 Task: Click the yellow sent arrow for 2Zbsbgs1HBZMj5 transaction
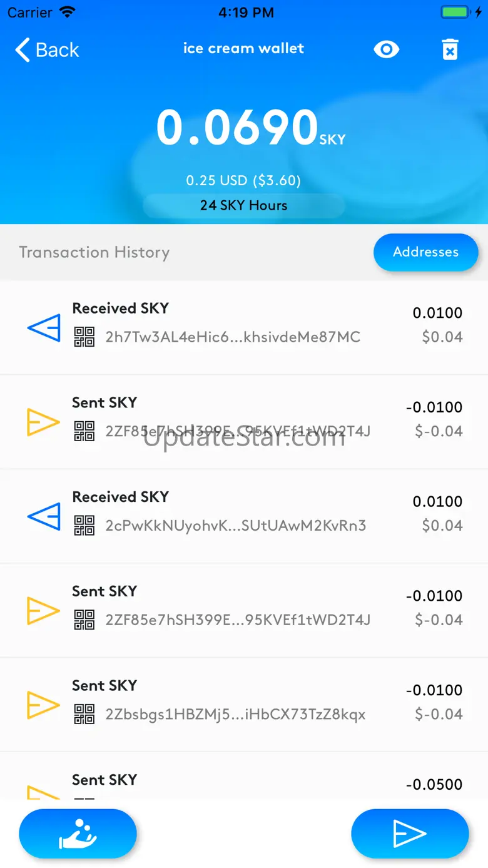coord(44,705)
